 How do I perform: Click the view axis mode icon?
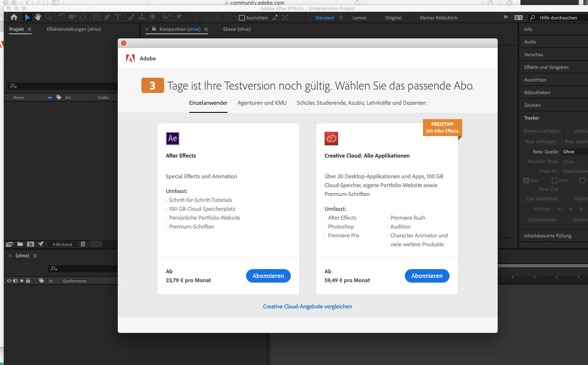coord(228,17)
